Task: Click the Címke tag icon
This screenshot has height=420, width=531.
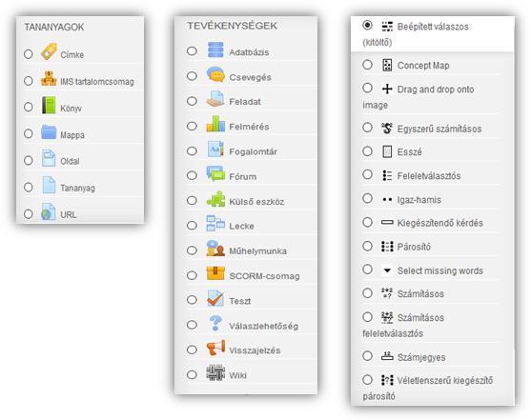Action: 49,51
